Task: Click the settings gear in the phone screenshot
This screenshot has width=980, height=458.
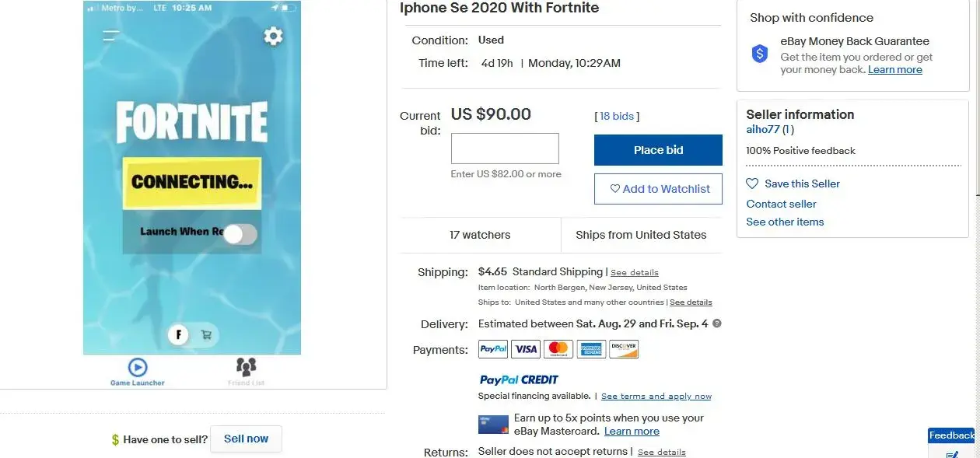Action: pos(273,36)
